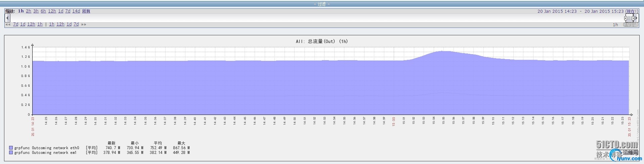Screen dimensions: 644x164
Task: Click the timeline scrollbar right arrow
Action: [636, 18]
